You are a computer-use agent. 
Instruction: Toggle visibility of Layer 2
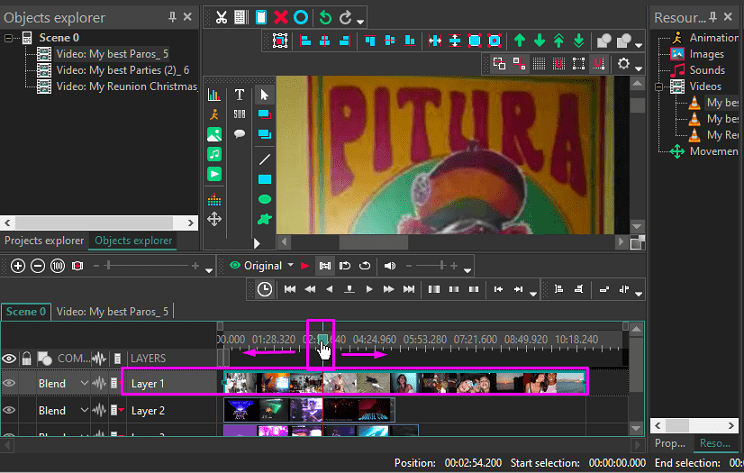(x=9, y=410)
